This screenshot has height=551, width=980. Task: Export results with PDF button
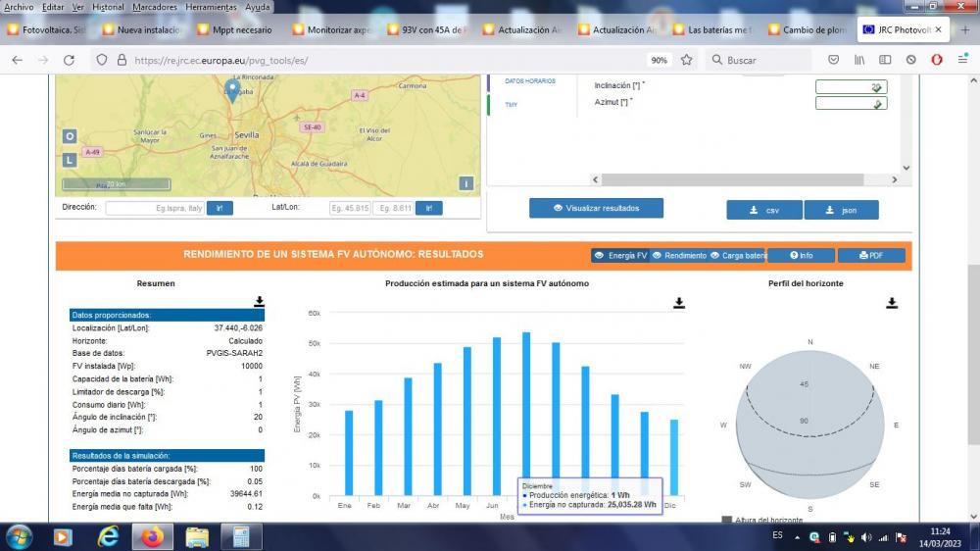[871, 255]
